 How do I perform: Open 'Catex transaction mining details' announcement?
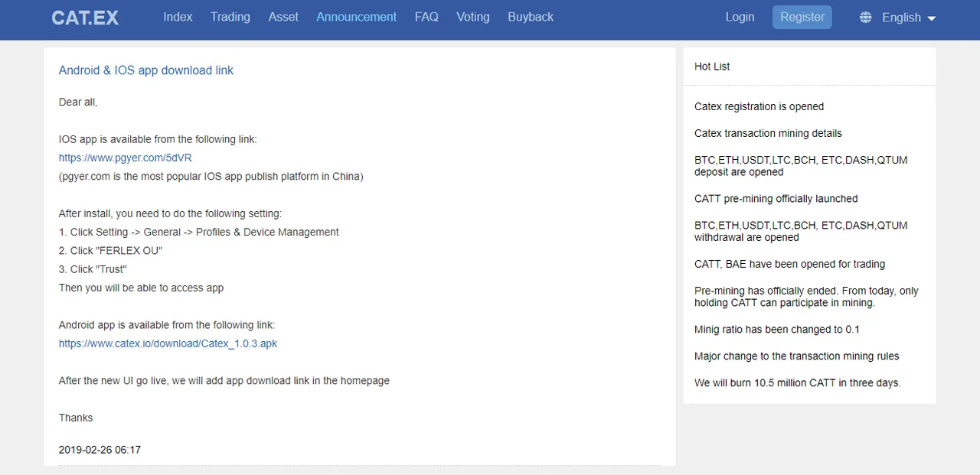(768, 134)
